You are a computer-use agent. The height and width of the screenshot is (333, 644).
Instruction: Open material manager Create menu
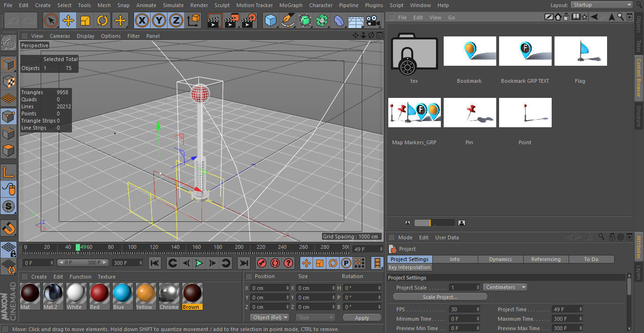point(39,277)
